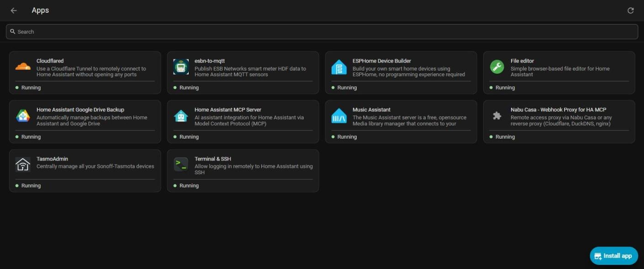The image size is (644, 269).
Task: Click the Cloudflared cloud icon
Action: 23,67
